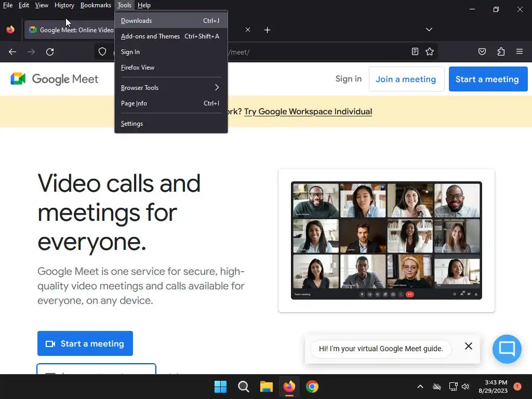Open the Save to Pocket icon
The width and height of the screenshot is (532, 399).
point(482,51)
